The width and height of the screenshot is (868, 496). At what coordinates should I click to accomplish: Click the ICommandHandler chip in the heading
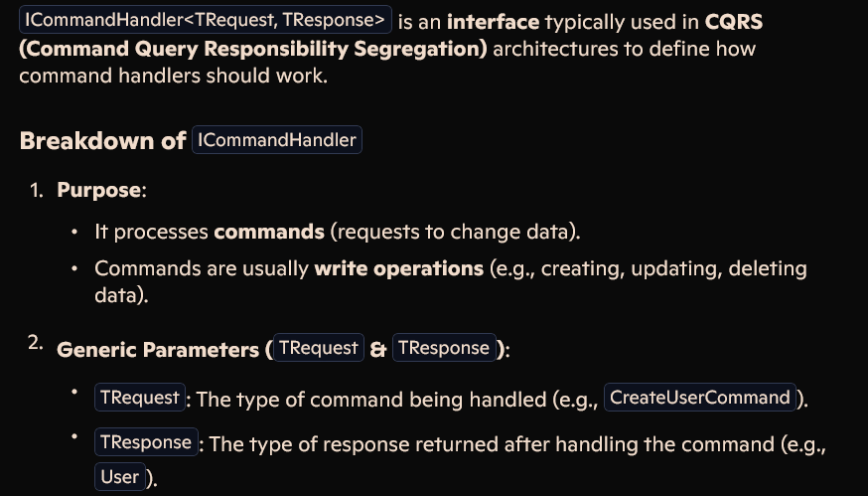(x=277, y=140)
